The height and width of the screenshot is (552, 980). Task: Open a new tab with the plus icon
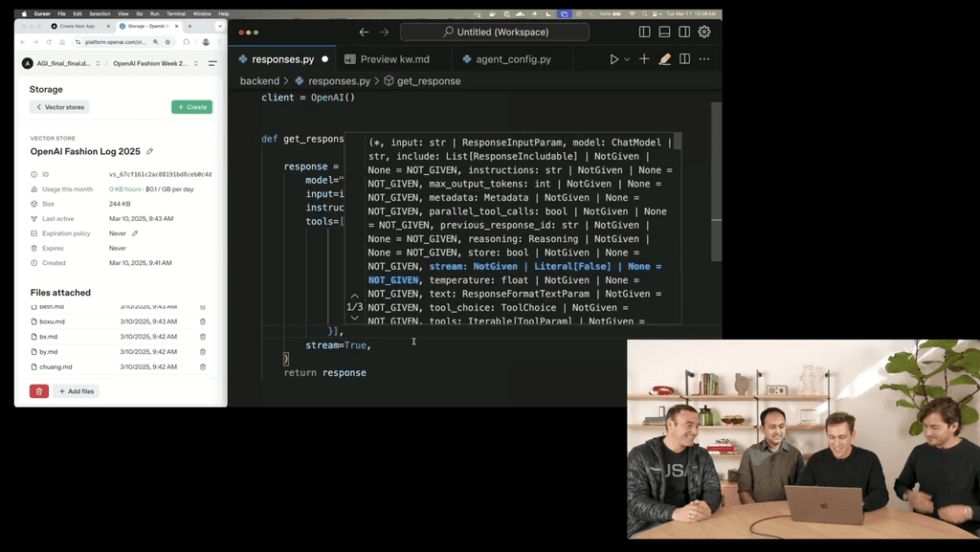coord(644,59)
